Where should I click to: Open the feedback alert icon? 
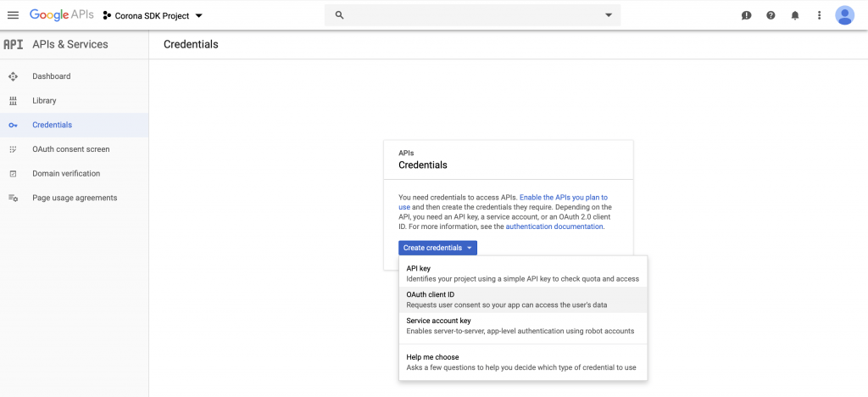746,15
